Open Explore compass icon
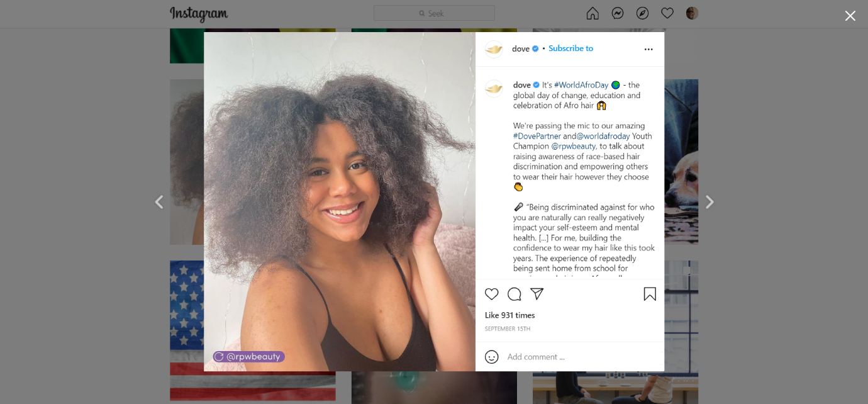868x404 pixels. pyautogui.click(x=642, y=13)
